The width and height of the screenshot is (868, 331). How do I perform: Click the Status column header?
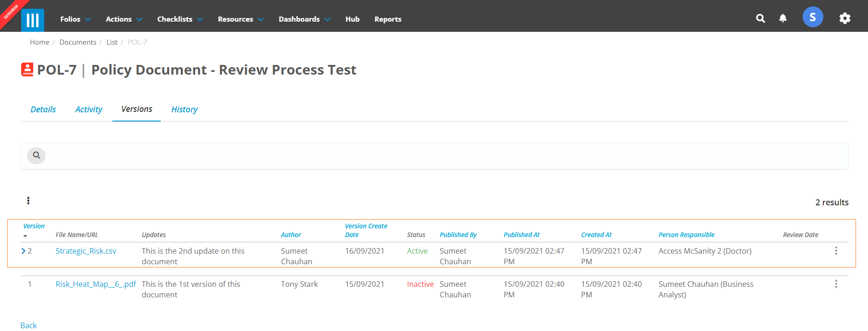click(416, 235)
